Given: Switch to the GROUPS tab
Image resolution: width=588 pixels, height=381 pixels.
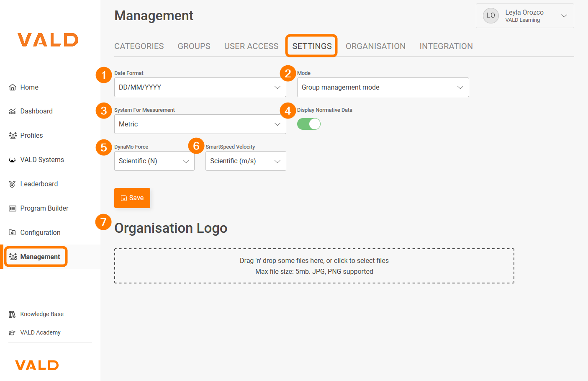Looking at the screenshot, I should click(x=194, y=46).
